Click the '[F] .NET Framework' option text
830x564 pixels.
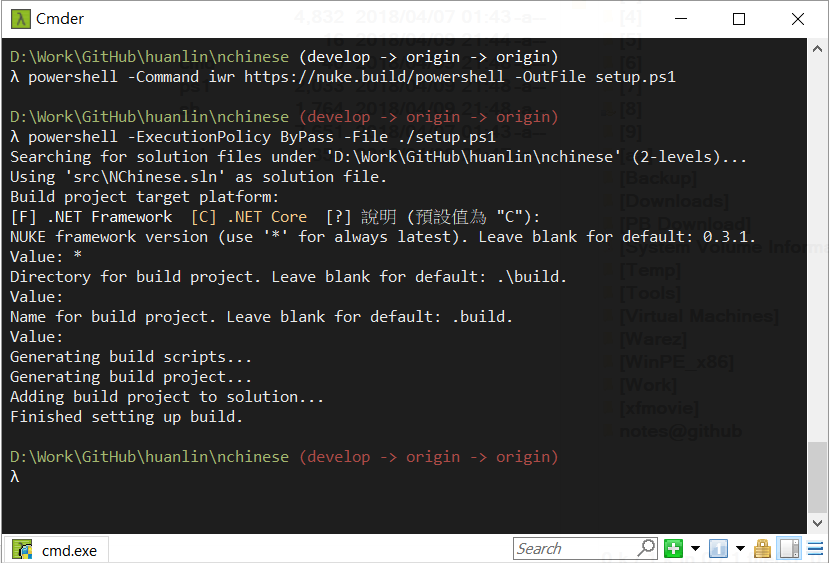[91, 217]
